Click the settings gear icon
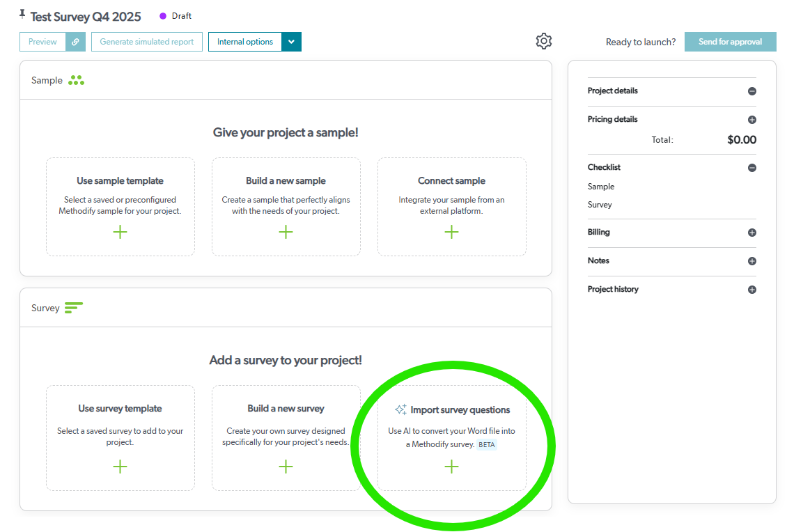Image resolution: width=787 pixels, height=532 pixels. [544, 41]
